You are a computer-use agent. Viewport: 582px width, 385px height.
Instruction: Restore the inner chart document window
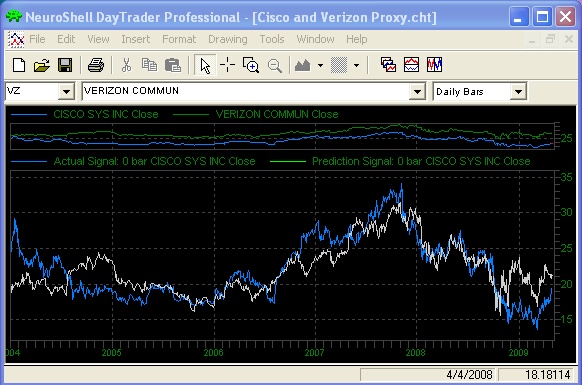[x=550, y=39]
